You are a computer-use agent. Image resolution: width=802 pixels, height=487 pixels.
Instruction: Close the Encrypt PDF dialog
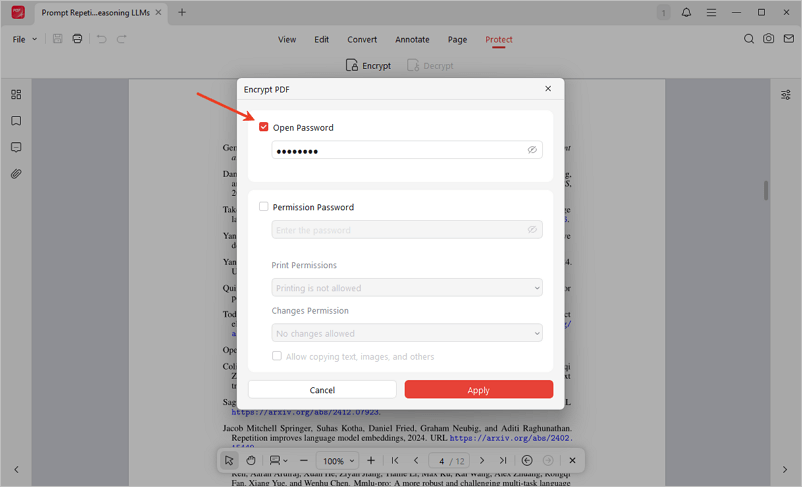[548, 88]
